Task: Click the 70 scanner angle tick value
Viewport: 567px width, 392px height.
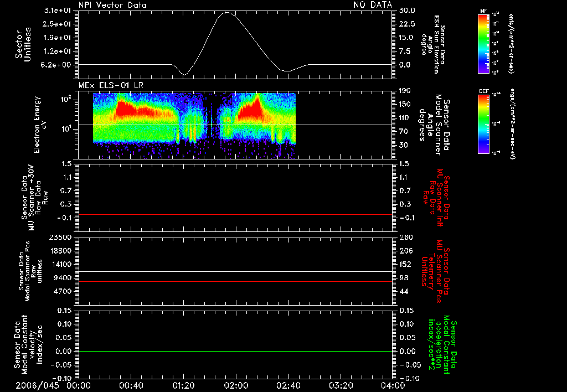Action: (x=404, y=132)
